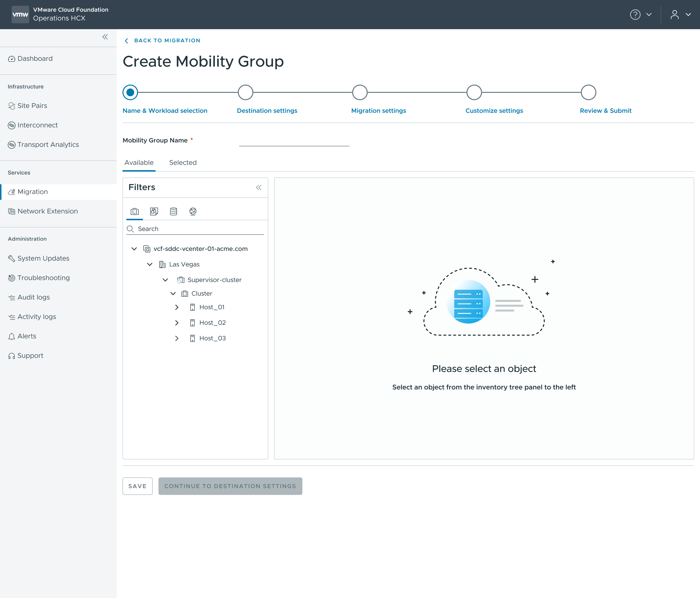The width and height of the screenshot is (700, 598).
Task: Click the Dashboard gauge icon
Action: tap(11, 59)
